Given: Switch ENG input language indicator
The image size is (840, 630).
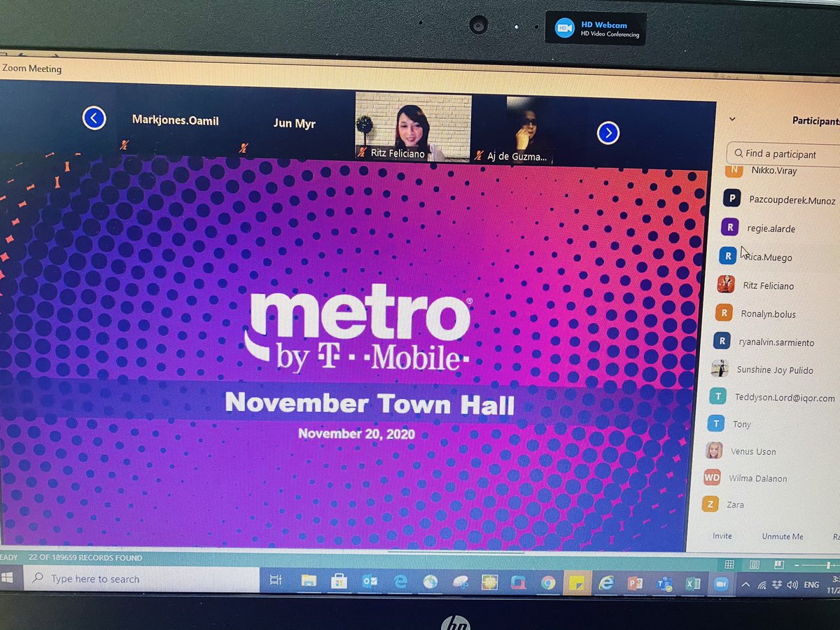Looking at the screenshot, I should (x=811, y=585).
